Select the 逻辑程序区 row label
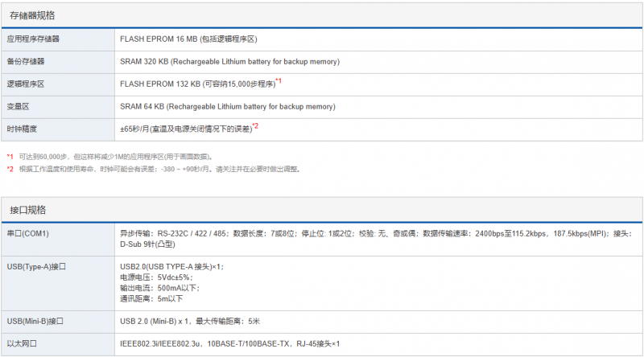Screen dimensions: 644x357 (26, 84)
